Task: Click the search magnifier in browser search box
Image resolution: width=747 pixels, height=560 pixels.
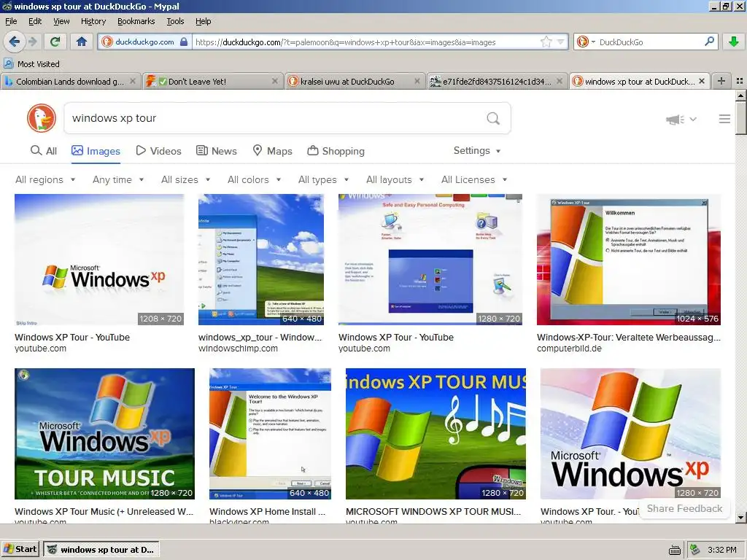Action: coord(709,42)
